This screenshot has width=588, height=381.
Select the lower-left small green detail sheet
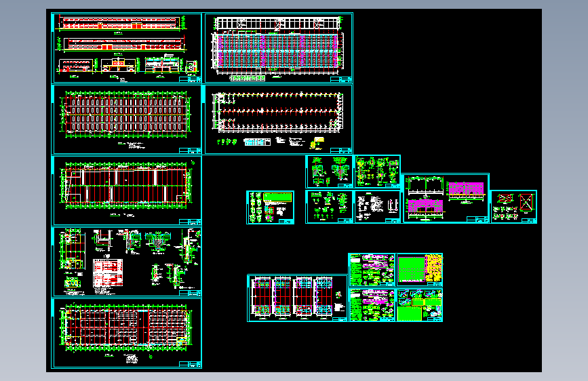pos(329,207)
